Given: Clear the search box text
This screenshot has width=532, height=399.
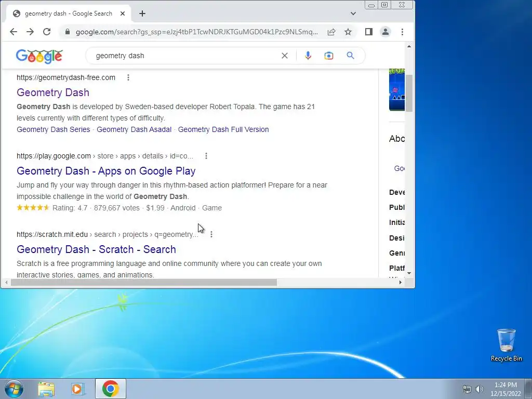Looking at the screenshot, I should coord(285,56).
